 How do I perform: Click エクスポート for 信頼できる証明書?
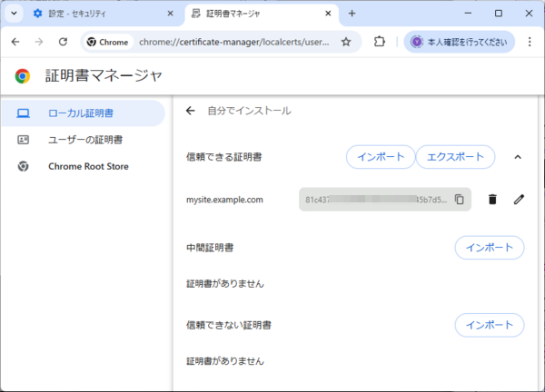[x=455, y=157]
